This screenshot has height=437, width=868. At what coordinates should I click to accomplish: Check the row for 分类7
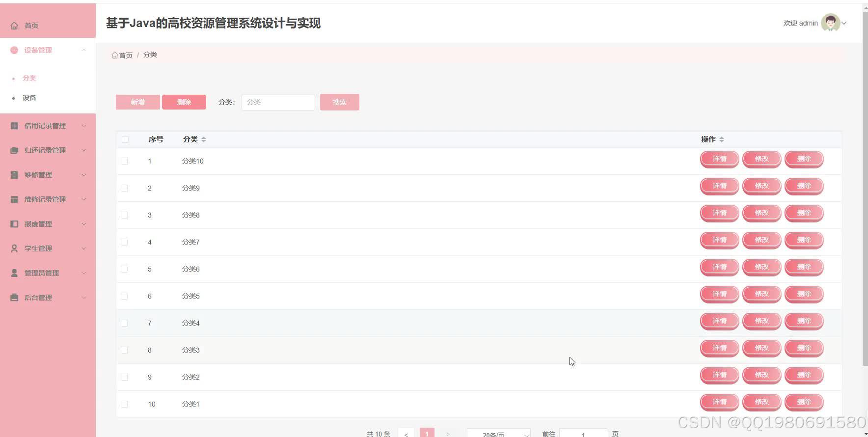coord(124,242)
